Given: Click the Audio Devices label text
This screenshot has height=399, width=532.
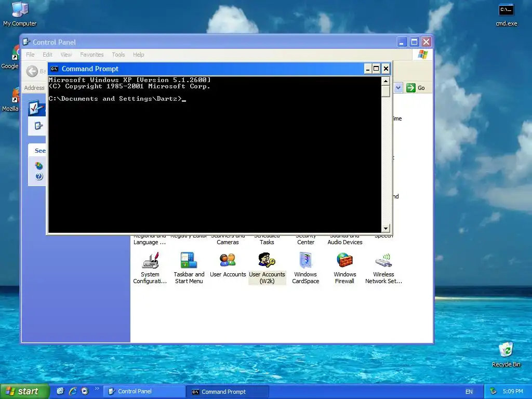Looking at the screenshot, I should [345, 242].
